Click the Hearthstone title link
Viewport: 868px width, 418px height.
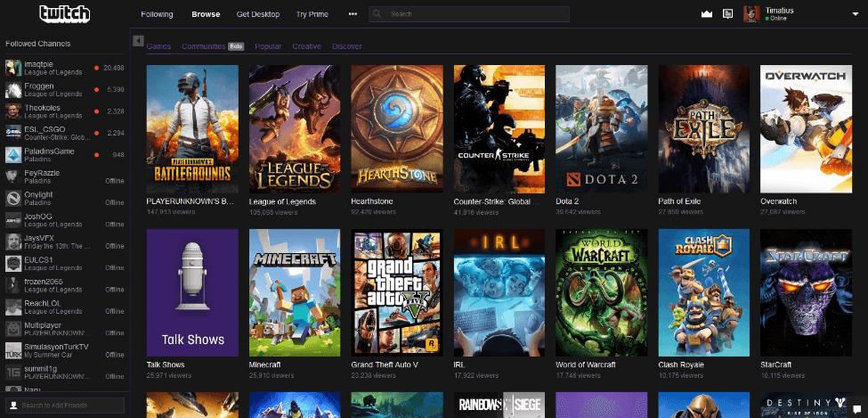pos(372,201)
